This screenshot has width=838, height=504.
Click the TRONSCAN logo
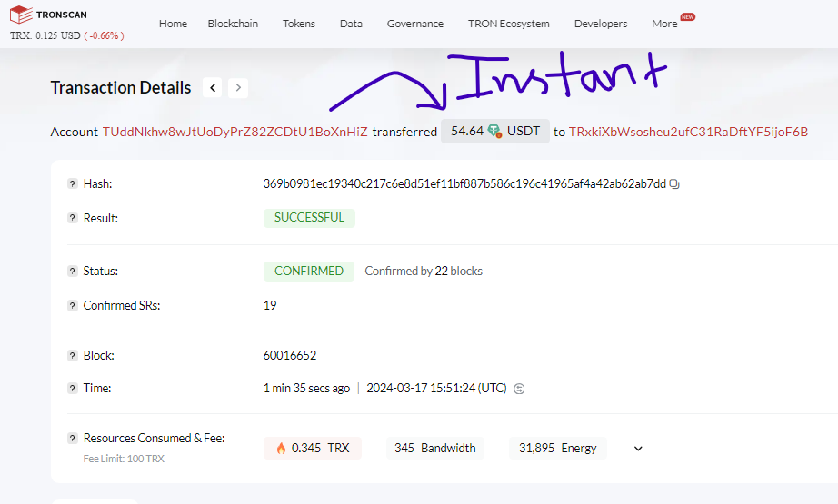[49, 15]
